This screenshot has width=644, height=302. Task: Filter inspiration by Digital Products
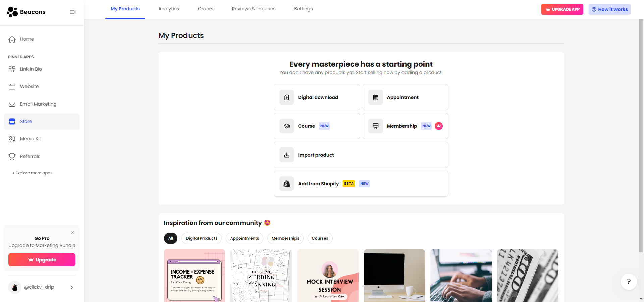[x=202, y=238]
